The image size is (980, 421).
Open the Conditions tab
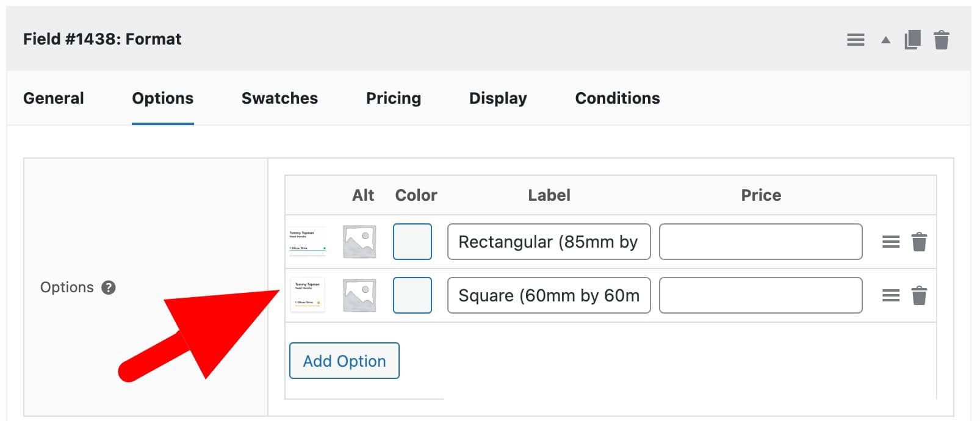[617, 98]
